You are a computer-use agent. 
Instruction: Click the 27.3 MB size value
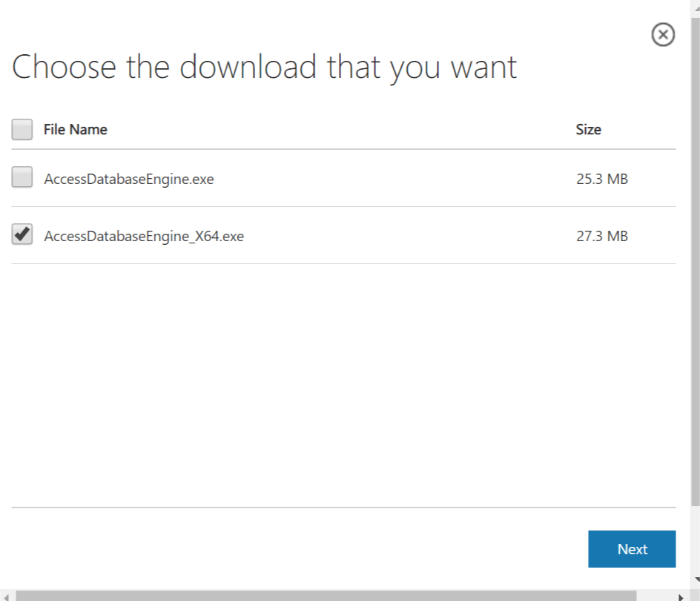[x=602, y=236]
